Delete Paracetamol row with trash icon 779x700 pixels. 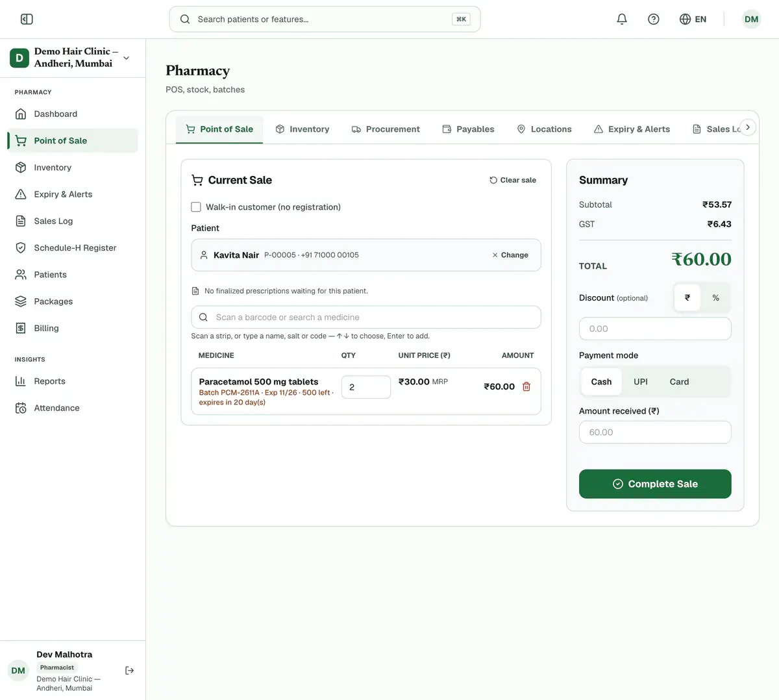[526, 386]
